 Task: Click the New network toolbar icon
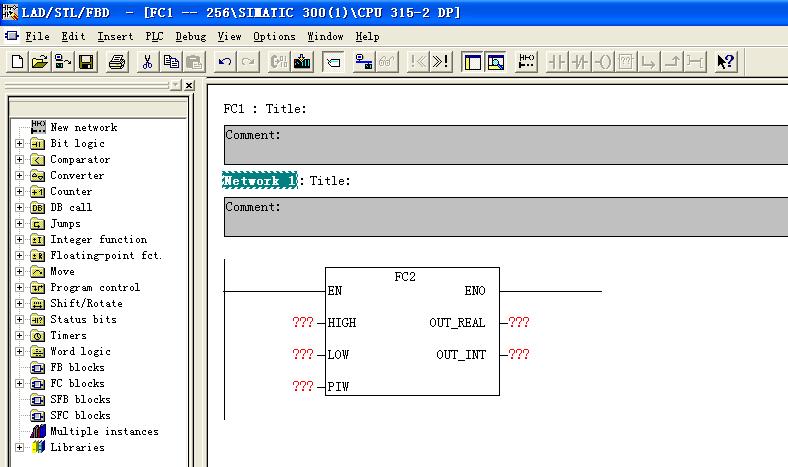pos(527,62)
